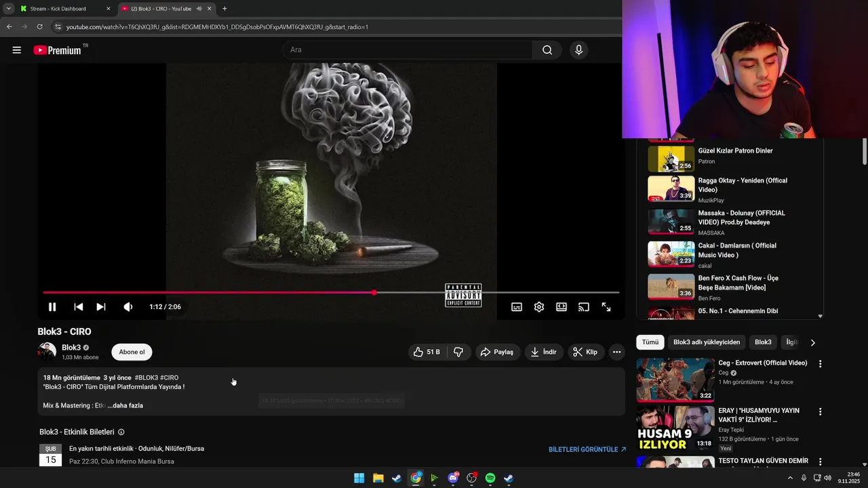Viewport: 868px width, 488px height.
Task: Open the three-dot more actions under video
Action: pyautogui.click(x=616, y=352)
